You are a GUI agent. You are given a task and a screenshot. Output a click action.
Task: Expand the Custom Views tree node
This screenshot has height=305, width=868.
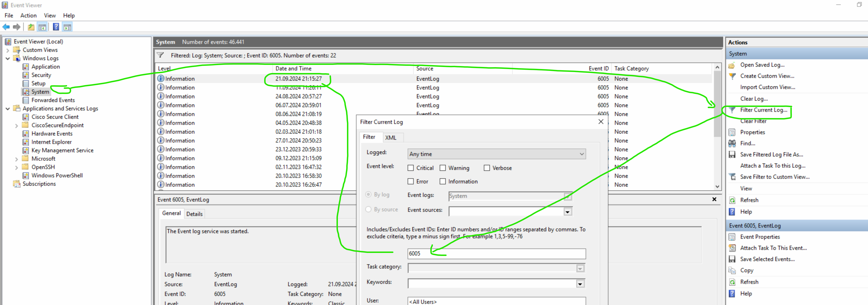tap(8, 50)
